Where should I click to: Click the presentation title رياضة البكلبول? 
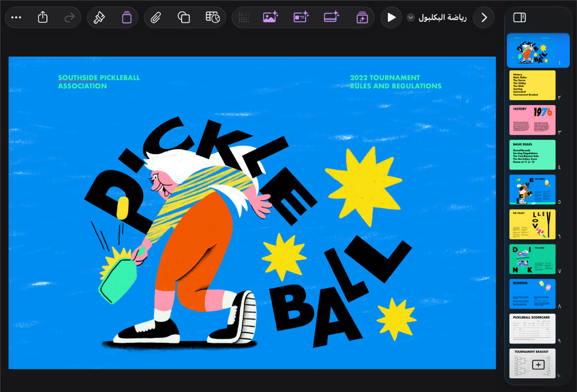pyautogui.click(x=442, y=17)
